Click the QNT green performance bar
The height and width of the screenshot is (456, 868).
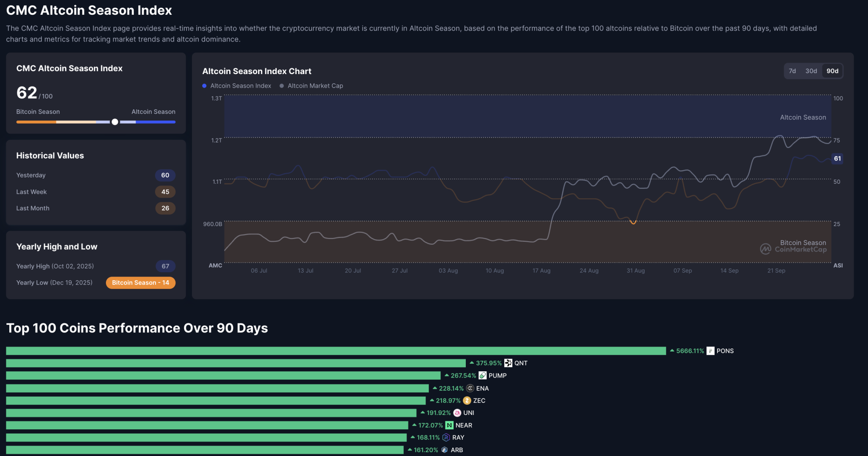coord(236,363)
